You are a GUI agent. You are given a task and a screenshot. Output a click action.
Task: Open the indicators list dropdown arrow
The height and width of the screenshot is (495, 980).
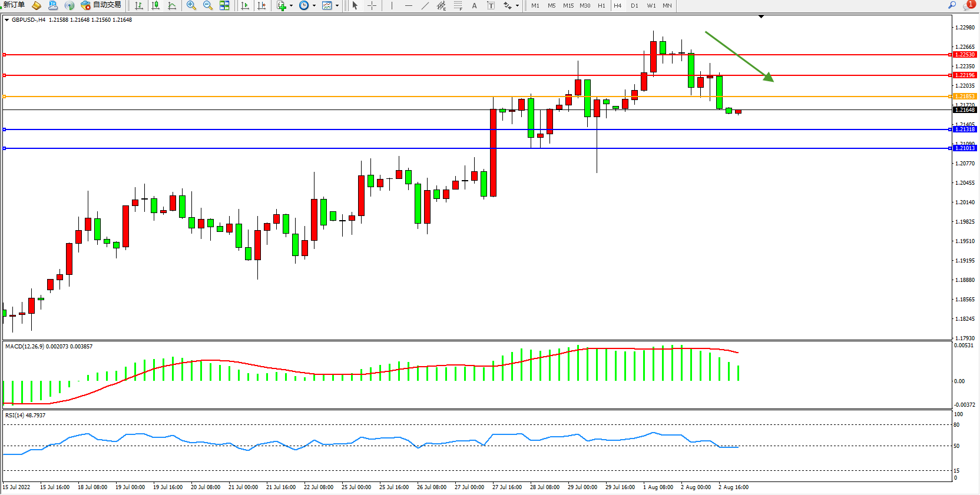click(x=291, y=6)
